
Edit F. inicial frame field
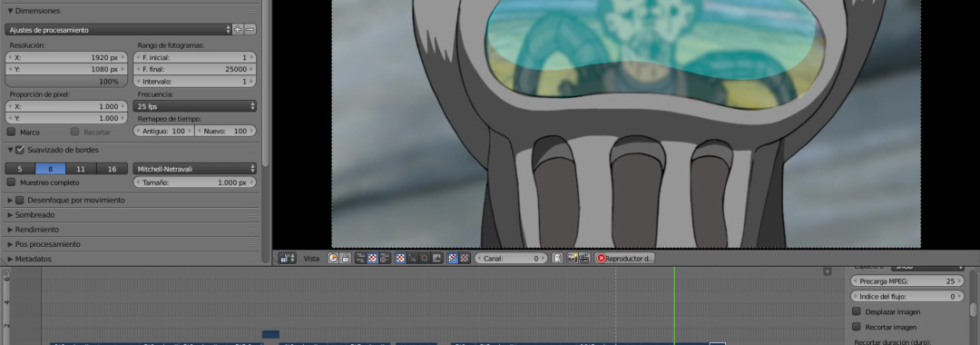coord(195,57)
